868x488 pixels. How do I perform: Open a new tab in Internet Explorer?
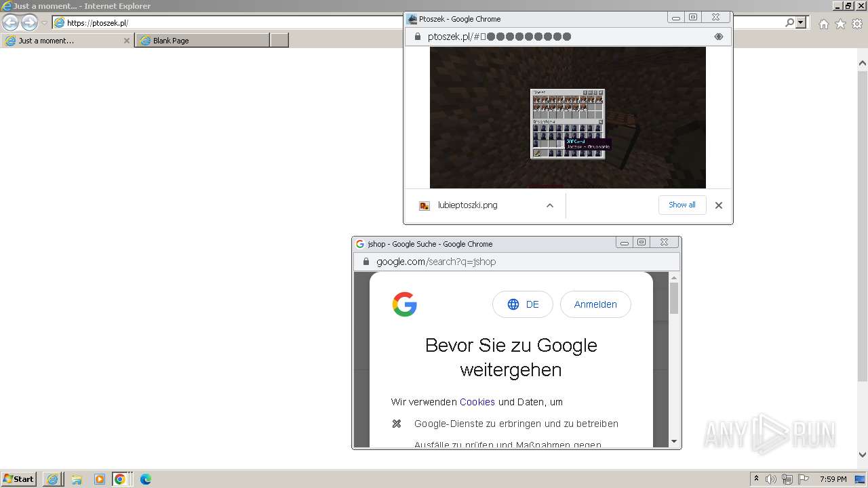[x=279, y=41]
